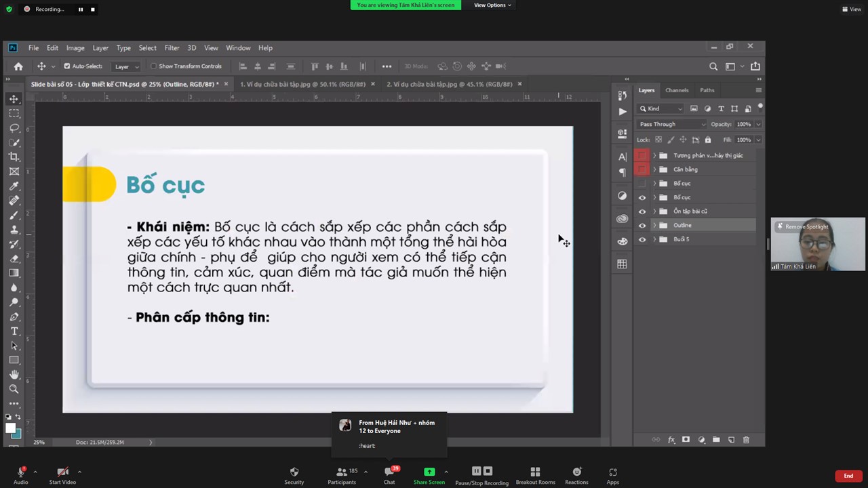868x488 pixels.
Task: Select the Move tool
Action: coord(14,99)
